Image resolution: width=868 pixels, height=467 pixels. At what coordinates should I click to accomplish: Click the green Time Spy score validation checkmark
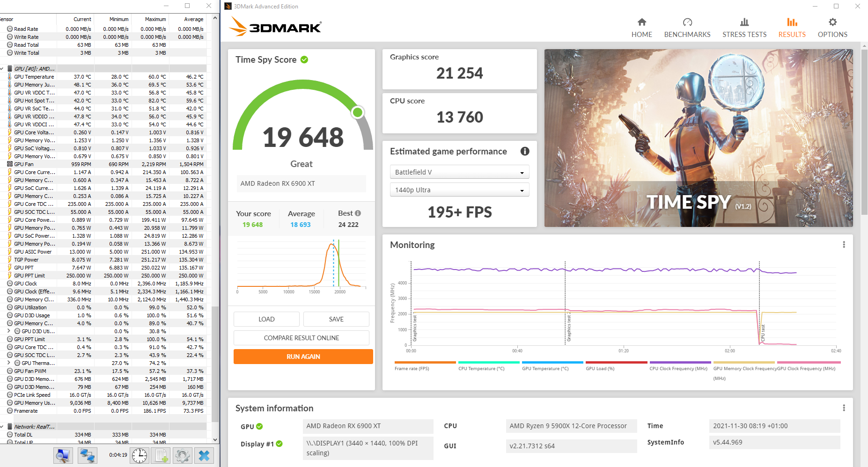304,59
